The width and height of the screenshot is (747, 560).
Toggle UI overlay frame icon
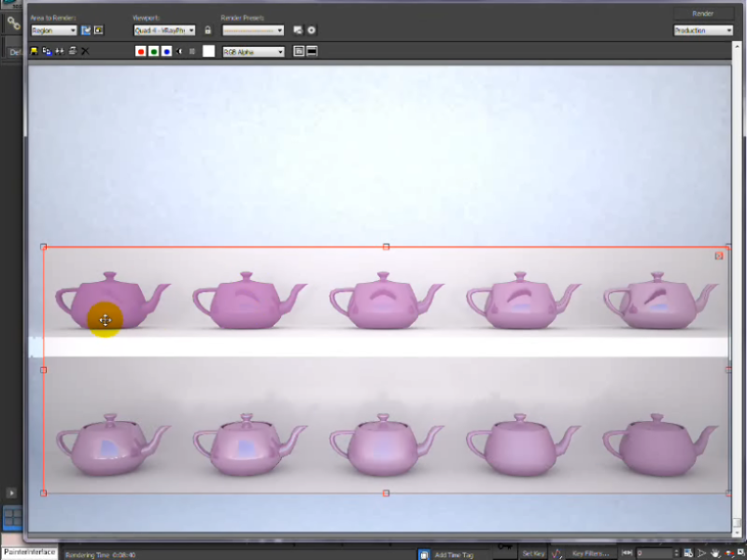(x=299, y=51)
